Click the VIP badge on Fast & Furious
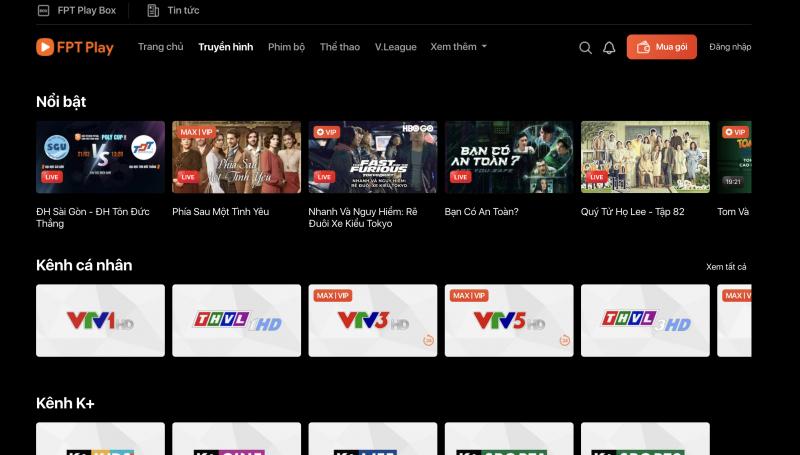Viewport: 800px width, 455px height. click(x=327, y=132)
